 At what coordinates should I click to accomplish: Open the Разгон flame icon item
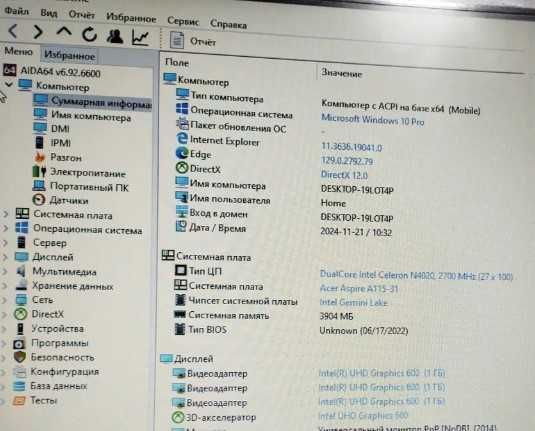click(x=40, y=157)
